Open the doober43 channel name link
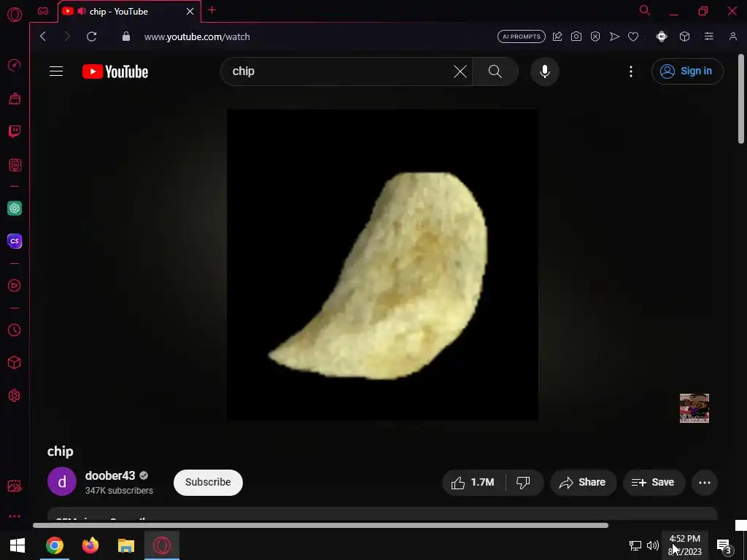 click(x=110, y=475)
